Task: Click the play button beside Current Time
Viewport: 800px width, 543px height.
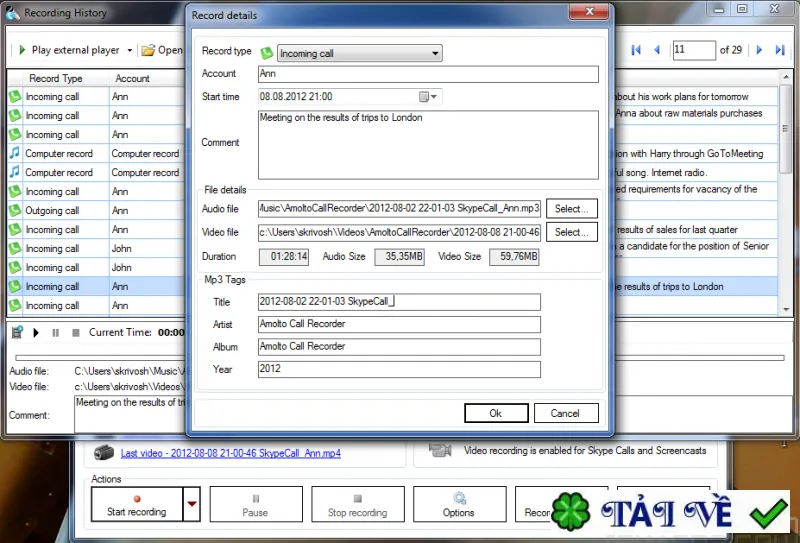Action: click(x=36, y=333)
